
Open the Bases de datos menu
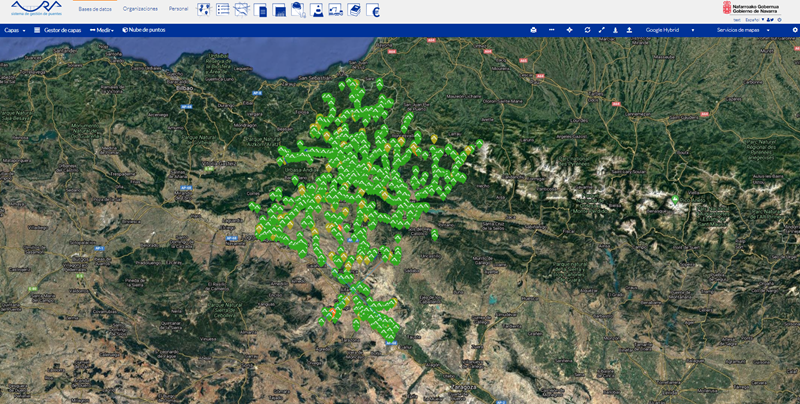coord(95,8)
